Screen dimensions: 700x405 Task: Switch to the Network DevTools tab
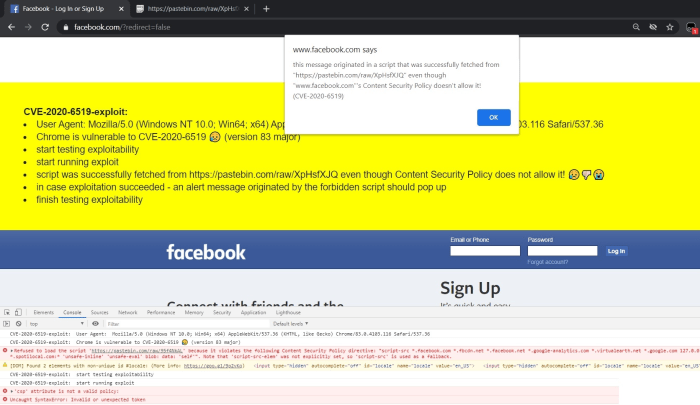[x=128, y=313]
